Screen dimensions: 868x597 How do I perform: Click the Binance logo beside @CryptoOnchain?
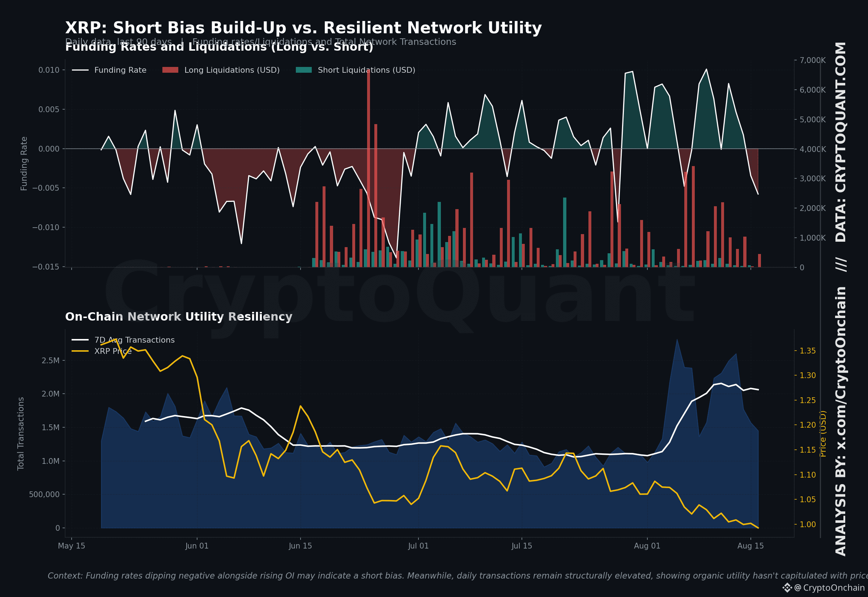click(x=787, y=588)
